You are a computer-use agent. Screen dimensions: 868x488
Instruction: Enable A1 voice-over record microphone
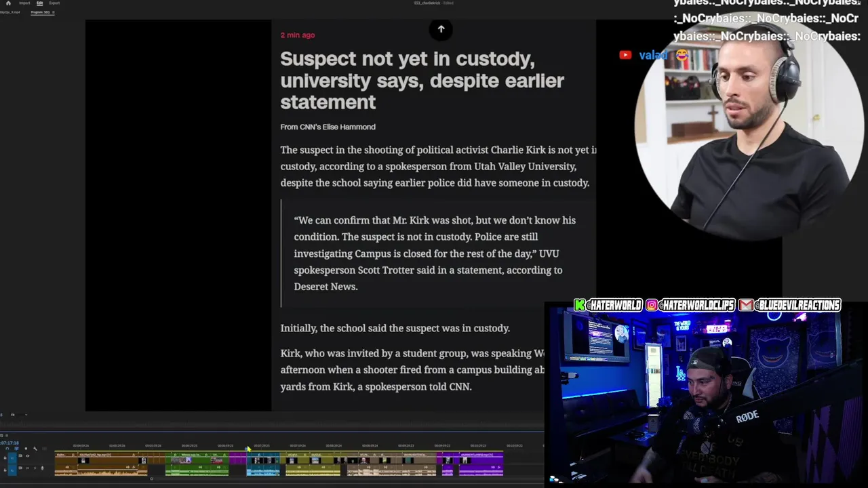(42, 468)
